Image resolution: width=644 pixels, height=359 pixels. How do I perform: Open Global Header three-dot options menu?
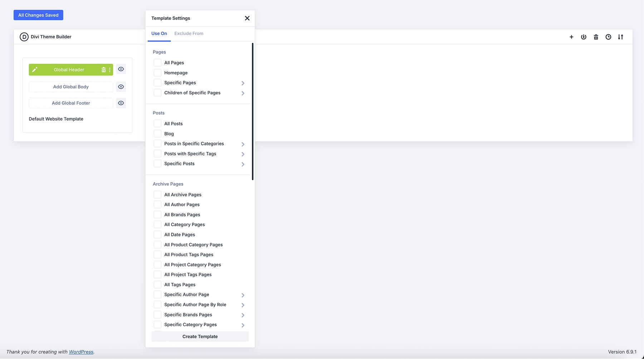tap(109, 70)
